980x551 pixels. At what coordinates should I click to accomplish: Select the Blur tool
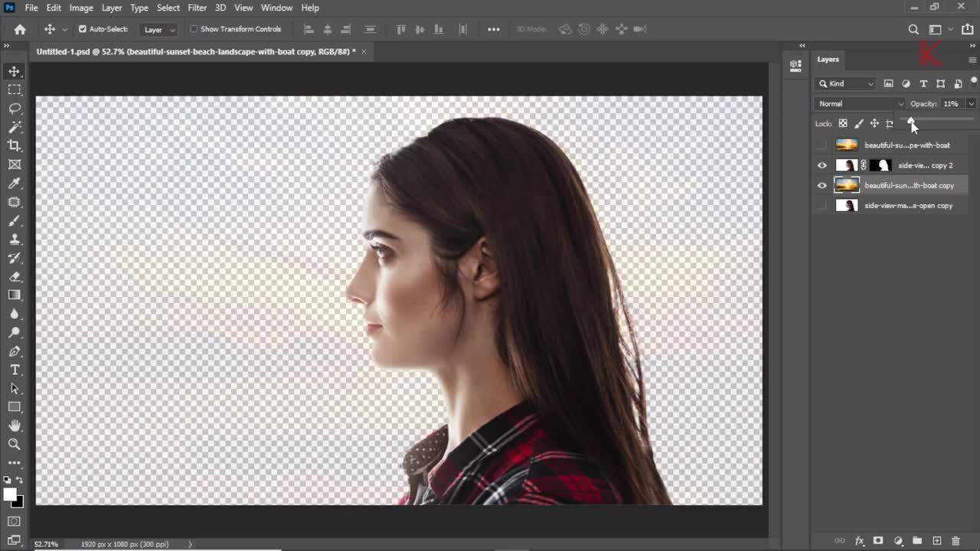tap(15, 314)
